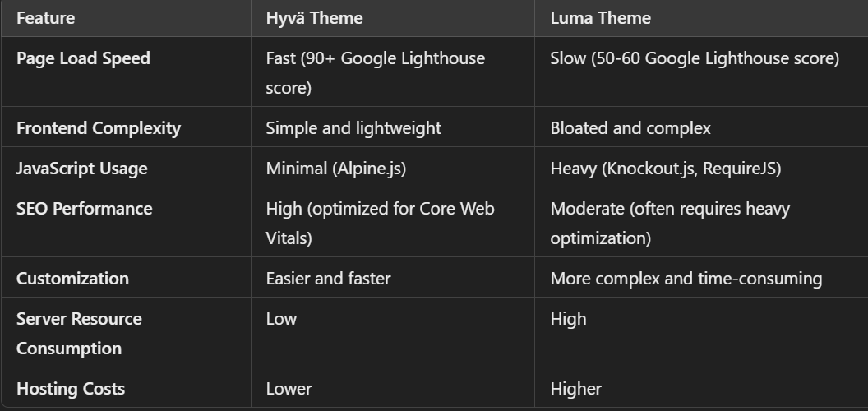Click the Hyvä Theme column header

314,18
